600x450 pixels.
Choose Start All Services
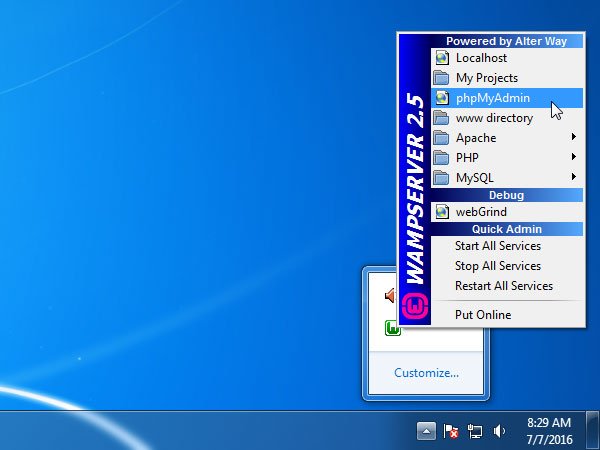point(507,246)
